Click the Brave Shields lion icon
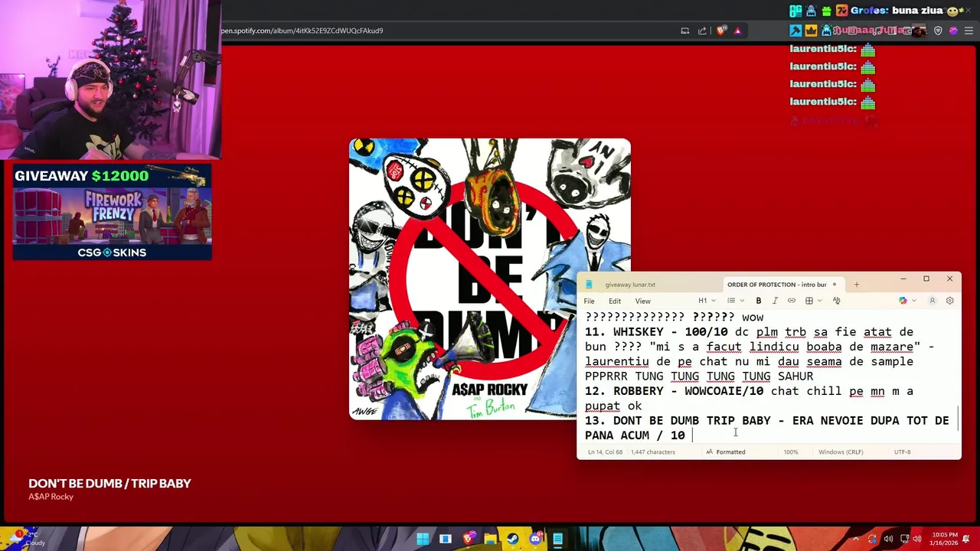Viewport: 980px width, 551px height. click(x=721, y=31)
